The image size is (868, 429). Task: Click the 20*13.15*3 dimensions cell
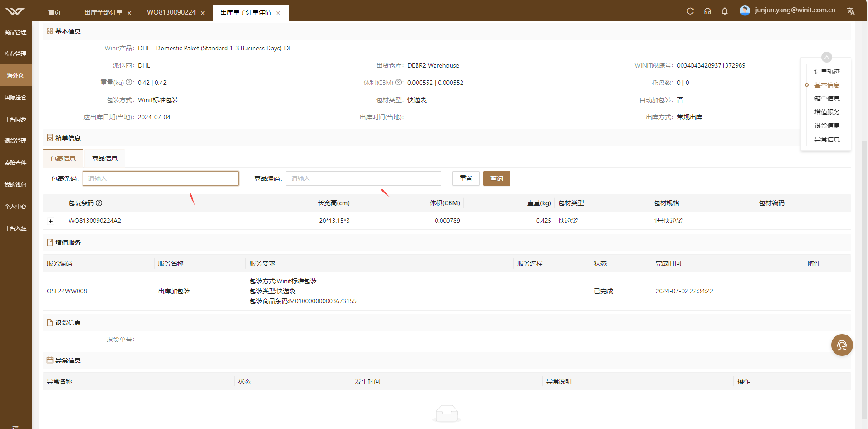click(334, 221)
